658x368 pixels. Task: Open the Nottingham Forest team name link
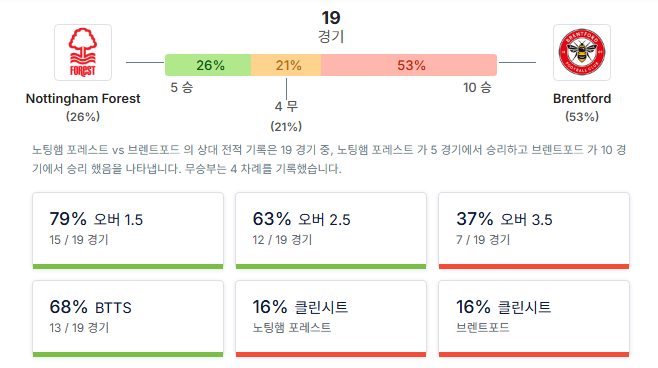[83, 99]
